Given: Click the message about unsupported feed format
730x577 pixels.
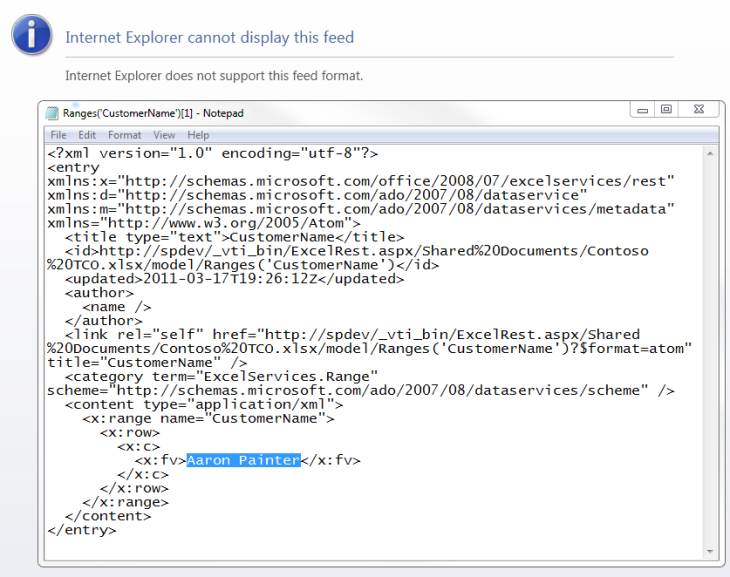Looking at the screenshot, I should [214, 75].
